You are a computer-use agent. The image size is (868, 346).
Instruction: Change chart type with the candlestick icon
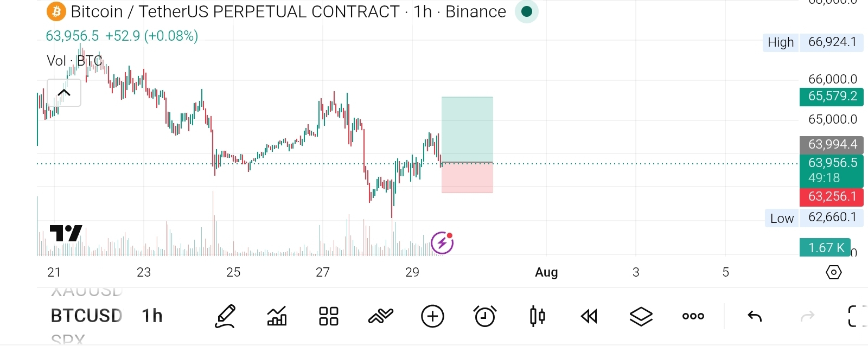(x=537, y=316)
